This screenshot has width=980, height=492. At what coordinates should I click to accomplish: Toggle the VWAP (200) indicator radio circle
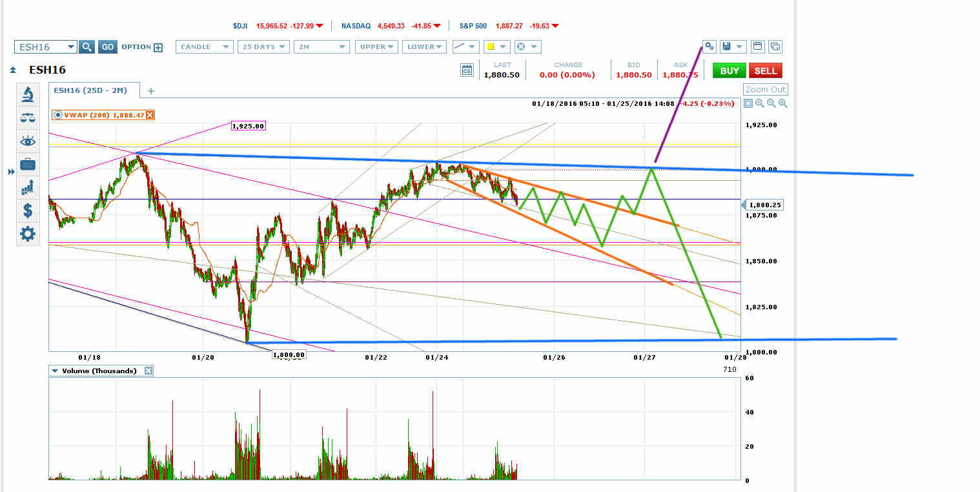click(x=57, y=115)
